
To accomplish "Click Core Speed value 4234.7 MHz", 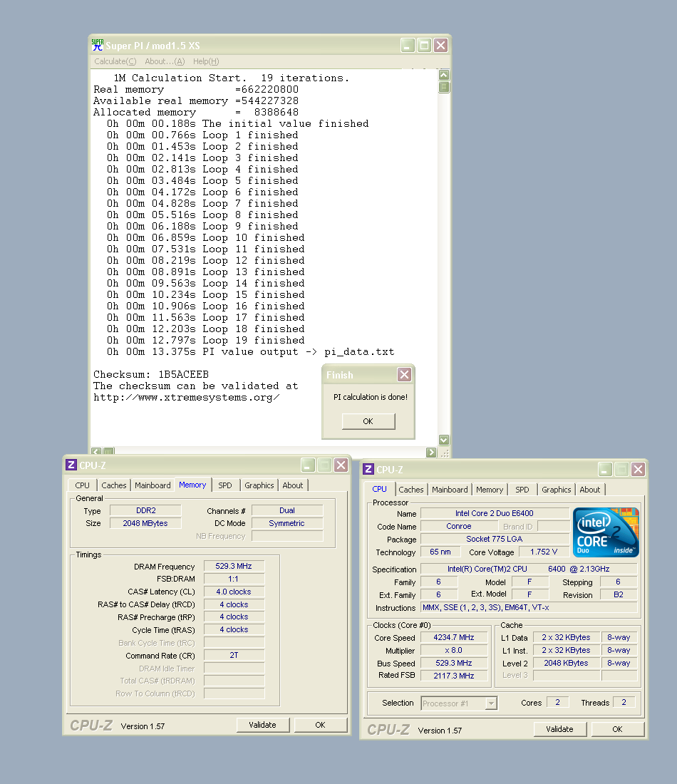I will tap(453, 637).
